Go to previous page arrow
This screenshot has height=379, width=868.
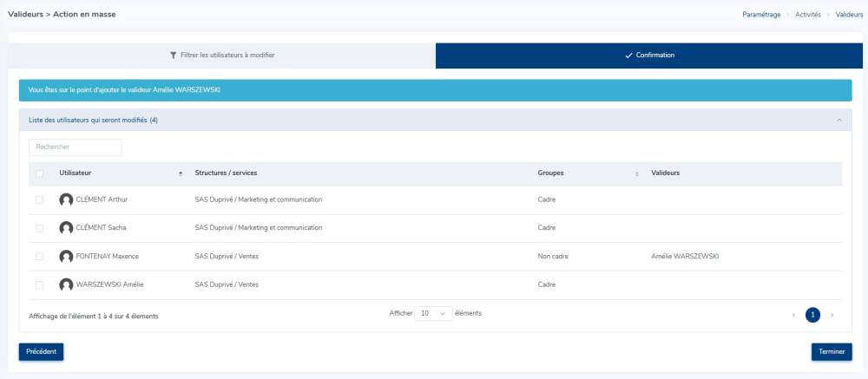pos(793,315)
